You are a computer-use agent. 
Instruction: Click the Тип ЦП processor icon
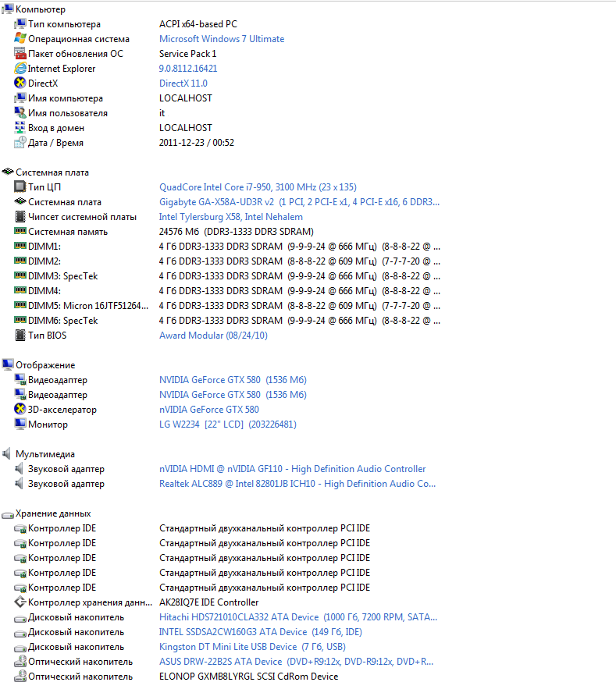(20, 186)
